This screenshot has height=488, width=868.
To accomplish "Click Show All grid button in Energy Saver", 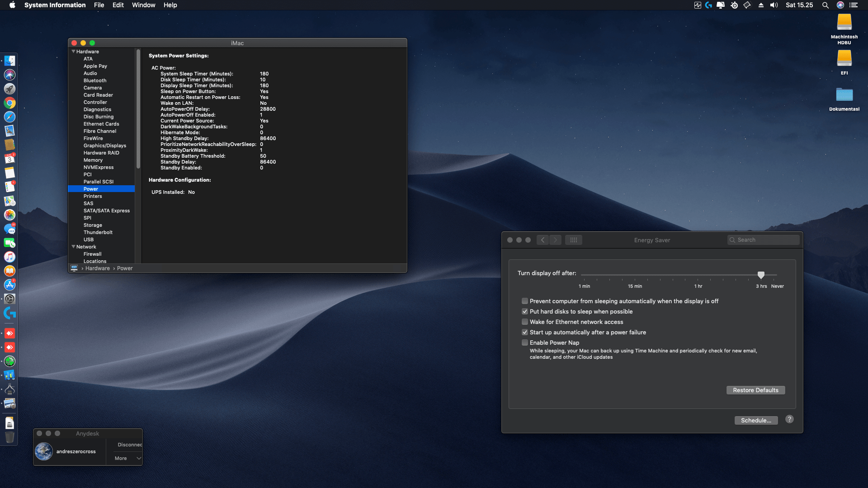I will [x=573, y=240].
